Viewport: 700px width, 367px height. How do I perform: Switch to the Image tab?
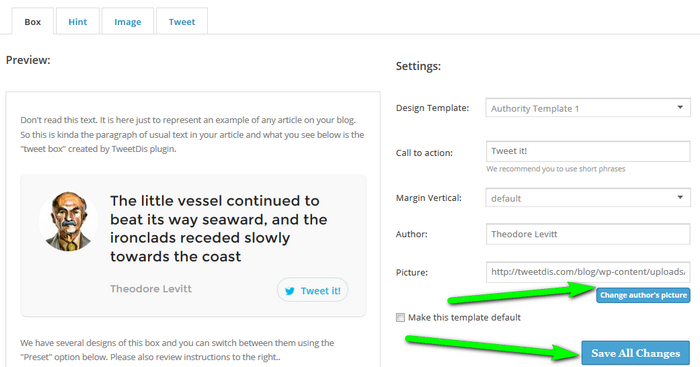pyautogui.click(x=128, y=21)
